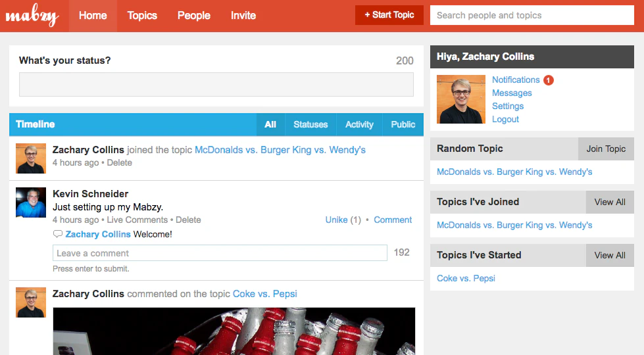644x355 pixels.
Task: Click Comment link on Kevin's status
Action: [x=393, y=220]
